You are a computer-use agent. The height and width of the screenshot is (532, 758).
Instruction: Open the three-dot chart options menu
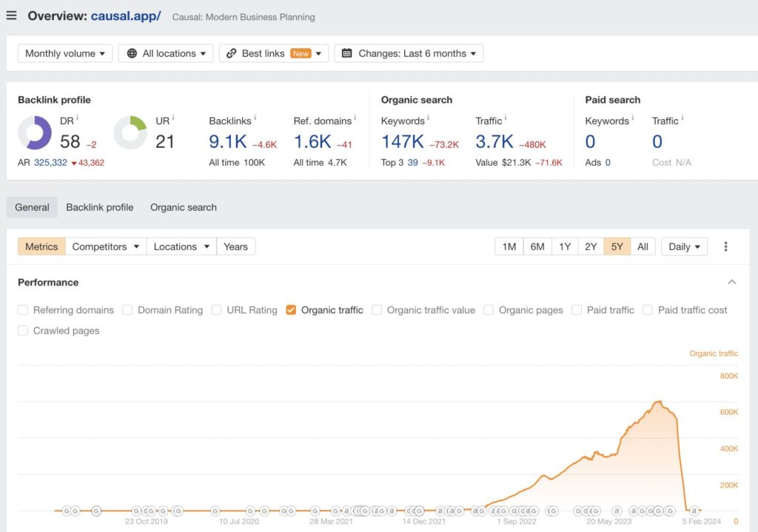pyautogui.click(x=725, y=246)
